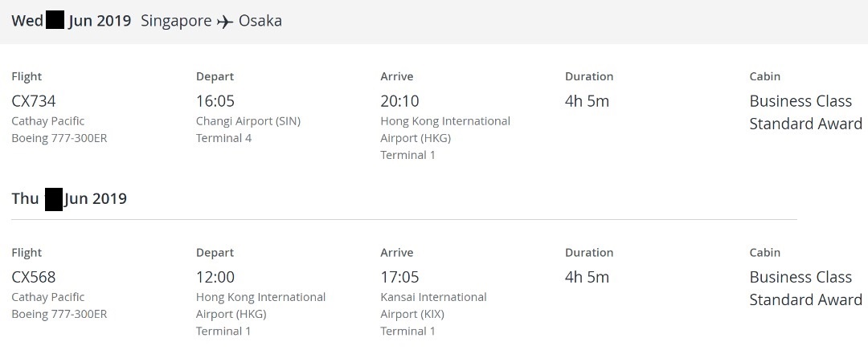Viewport: 868px width, 354px height.
Task: Click the 4h 5m duration of CX568
Action: pos(587,277)
